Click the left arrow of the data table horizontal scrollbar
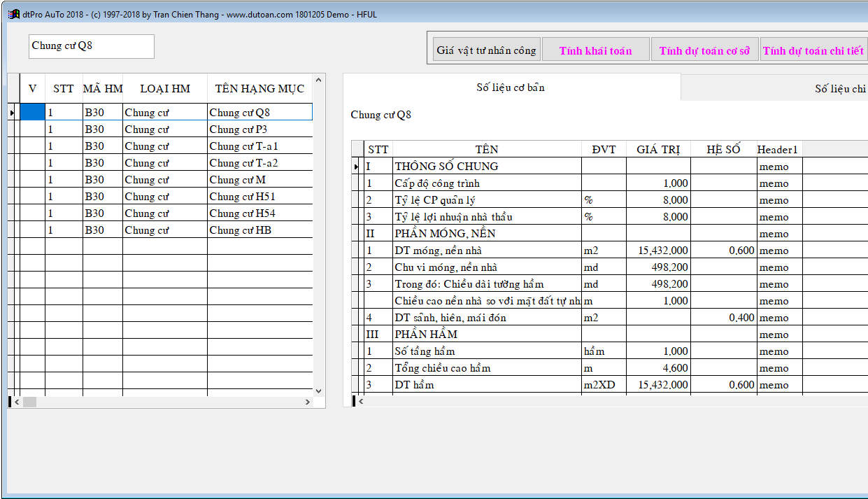Image resolution: width=868 pixels, height=499 pixels. point(361,401)
